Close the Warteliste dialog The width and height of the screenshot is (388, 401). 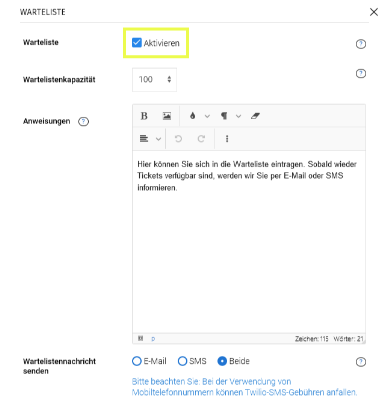374,12
